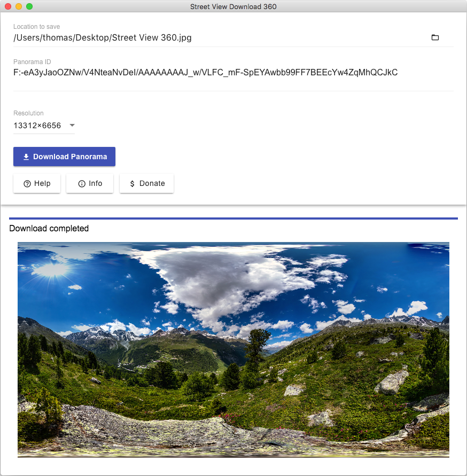Click the download arrow icon
Screen dimensions: 467x476
(26, 157)
